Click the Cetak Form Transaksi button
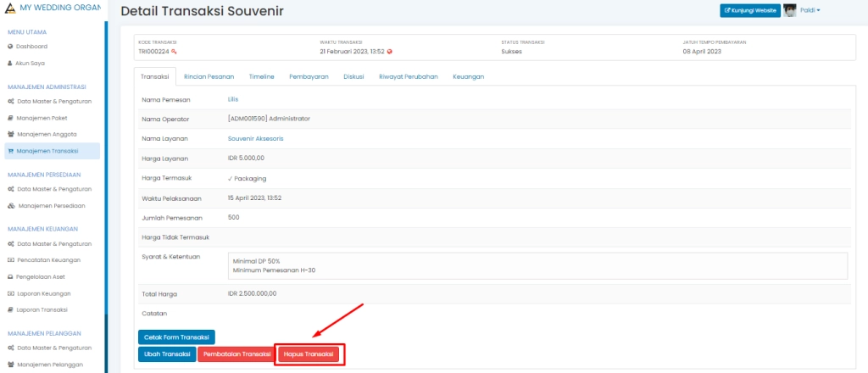The height and width of the screenshot is (373, 868). (176, 337)
